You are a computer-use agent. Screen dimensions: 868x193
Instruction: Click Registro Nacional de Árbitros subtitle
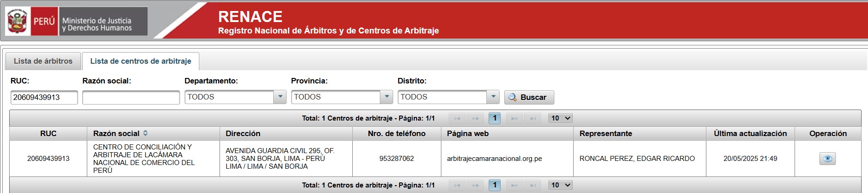(328, 31)
